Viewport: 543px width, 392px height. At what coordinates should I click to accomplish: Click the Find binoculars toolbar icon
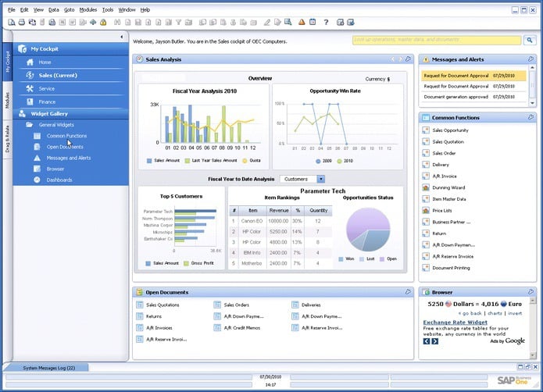coord(117,22)
